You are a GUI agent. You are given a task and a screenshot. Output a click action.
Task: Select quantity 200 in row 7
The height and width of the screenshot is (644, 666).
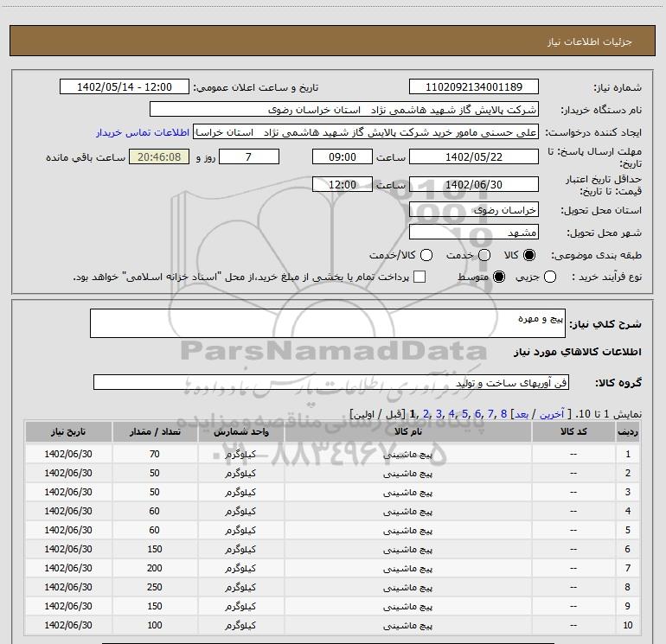(x=155, y=568)
